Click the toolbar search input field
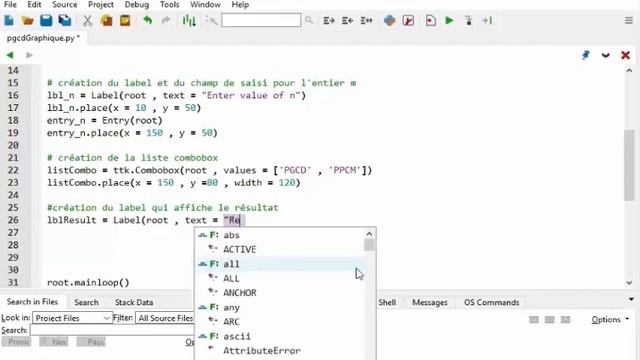 point(261,20)
